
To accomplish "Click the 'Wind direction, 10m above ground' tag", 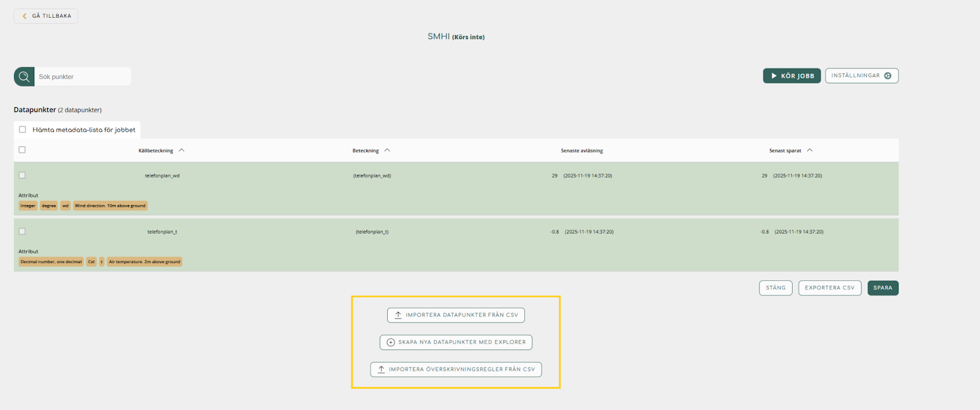I will pyautogui.click(x=110, y=206).
